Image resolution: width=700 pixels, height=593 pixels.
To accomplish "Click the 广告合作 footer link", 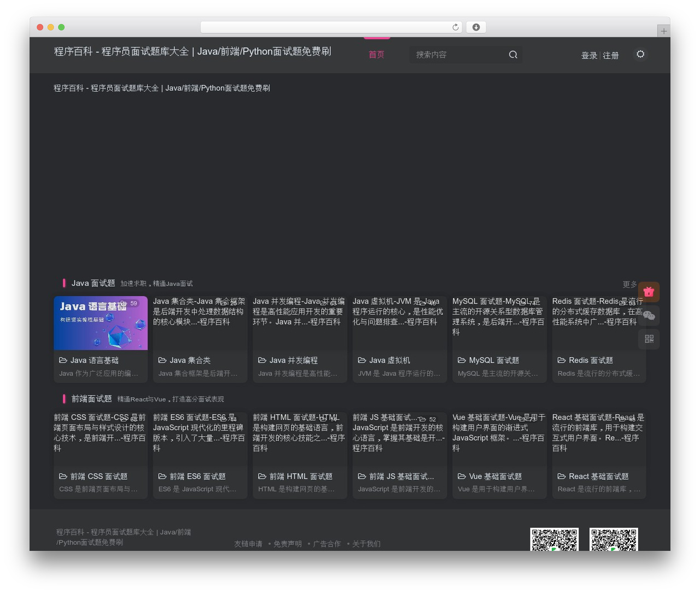I will point(327,544).
